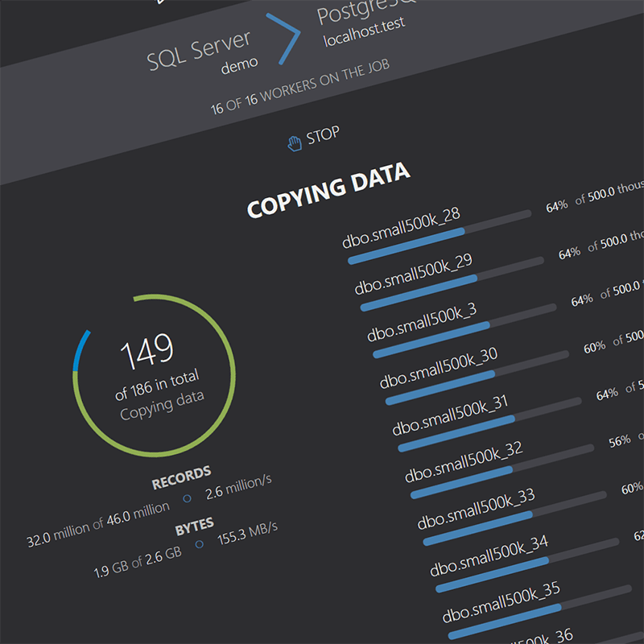Select the dbo.small500k_34 table entry
Screen dimensions: 644x644
pos(489,554)
